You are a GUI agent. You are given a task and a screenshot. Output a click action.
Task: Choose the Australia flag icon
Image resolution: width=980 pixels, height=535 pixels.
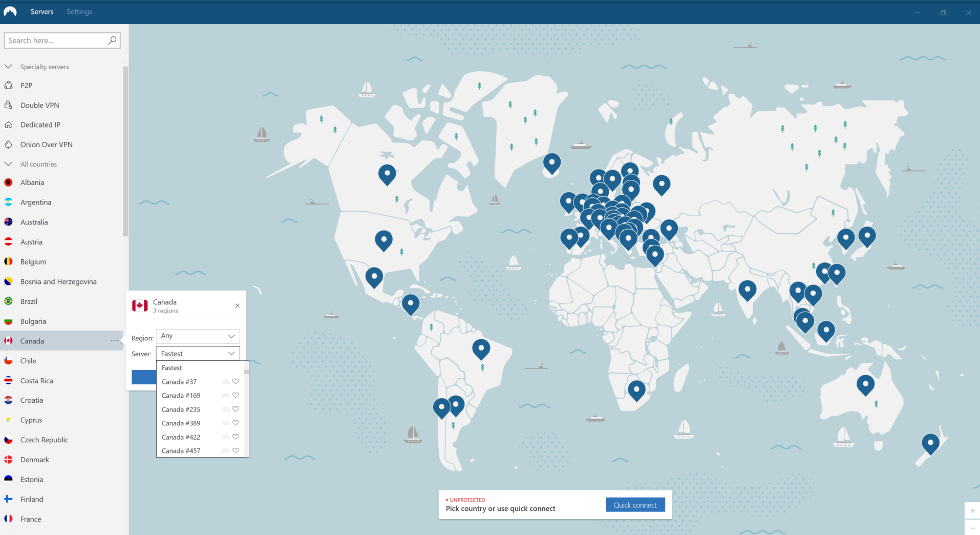(8, 222)
